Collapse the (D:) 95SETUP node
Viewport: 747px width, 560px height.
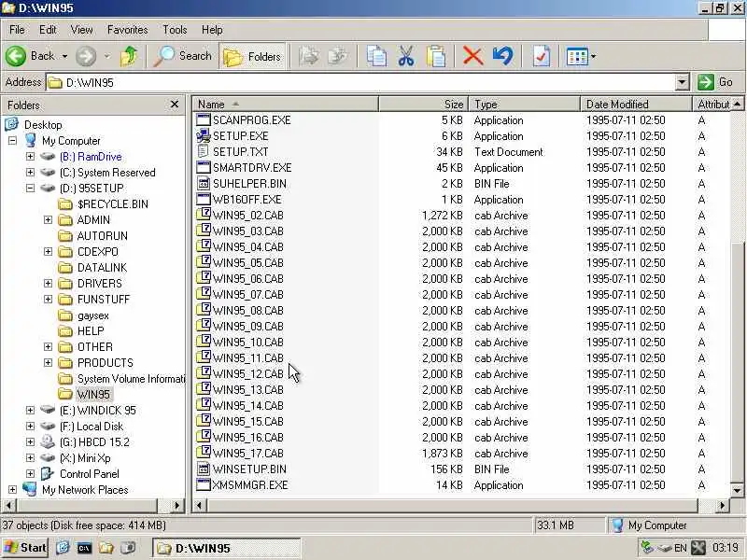(30, 189)
